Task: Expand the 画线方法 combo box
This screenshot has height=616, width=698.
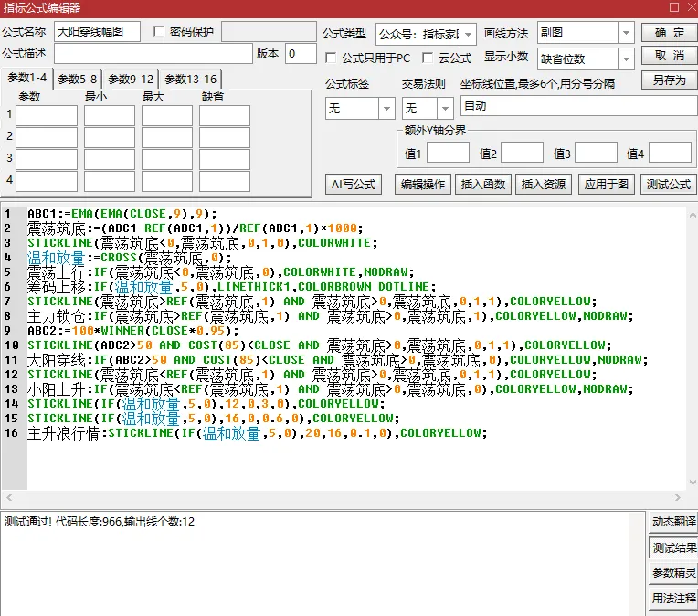Action: click(626, 33)
